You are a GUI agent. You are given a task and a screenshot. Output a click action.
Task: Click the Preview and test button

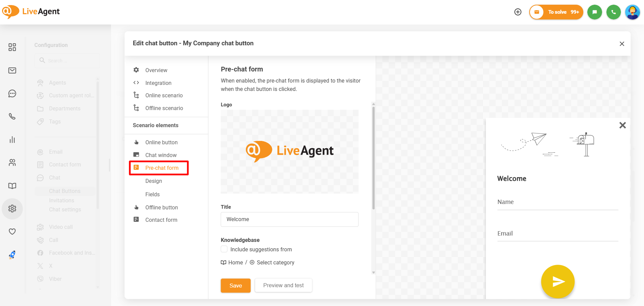tap(283, 285)
